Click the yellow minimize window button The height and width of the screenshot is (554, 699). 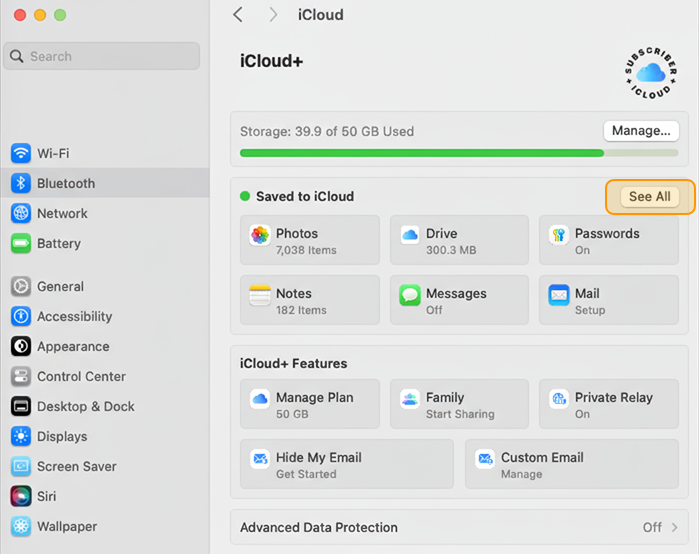click(x=40, y=15)
